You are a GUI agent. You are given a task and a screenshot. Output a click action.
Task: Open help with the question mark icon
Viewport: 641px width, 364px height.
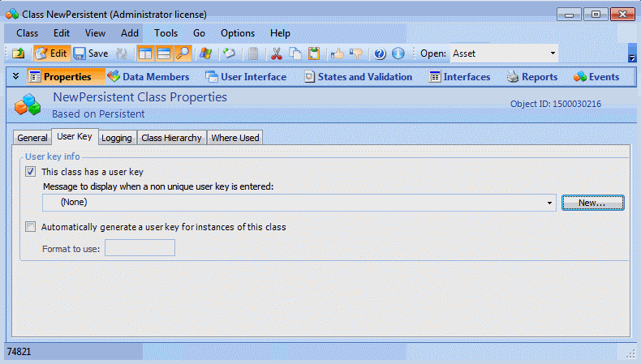[379, 54]
